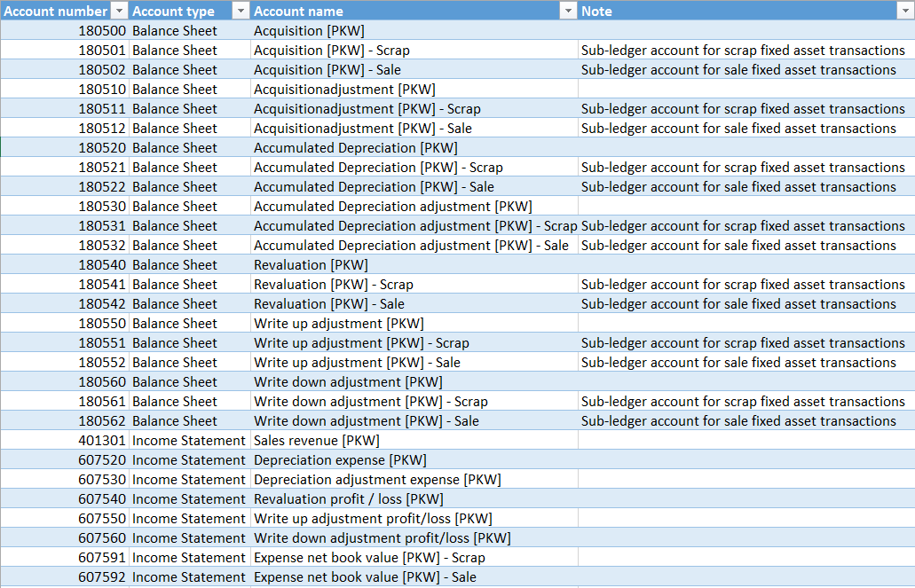The width and height of the screenshot is (915, 588).
Task: Select Income Statement cell for account 607540
Action: (x=189, y=499)
